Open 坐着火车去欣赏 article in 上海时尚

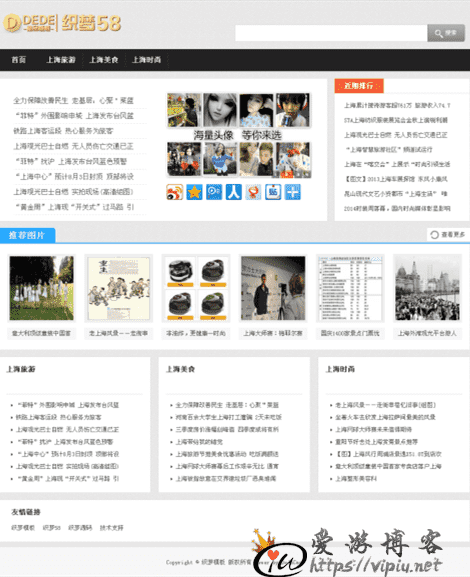(x=385, y=417)
